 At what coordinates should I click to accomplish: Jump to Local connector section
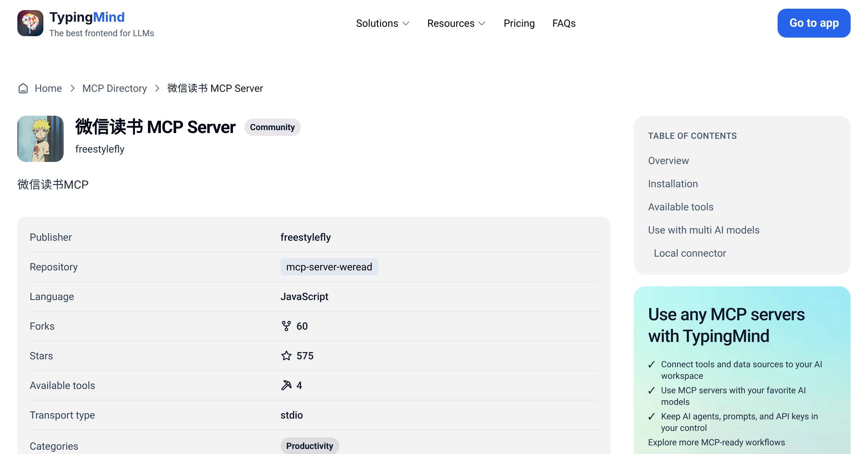(x=690, y=253)
